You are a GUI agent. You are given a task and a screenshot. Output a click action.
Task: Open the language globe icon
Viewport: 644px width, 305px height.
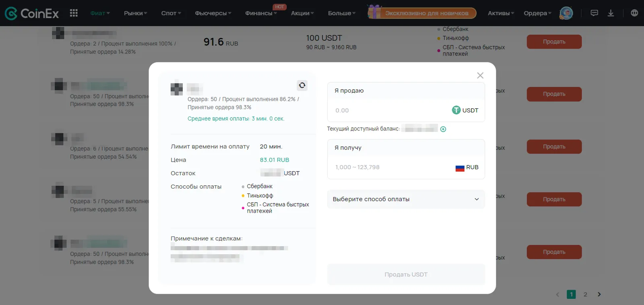click(634, 13)
